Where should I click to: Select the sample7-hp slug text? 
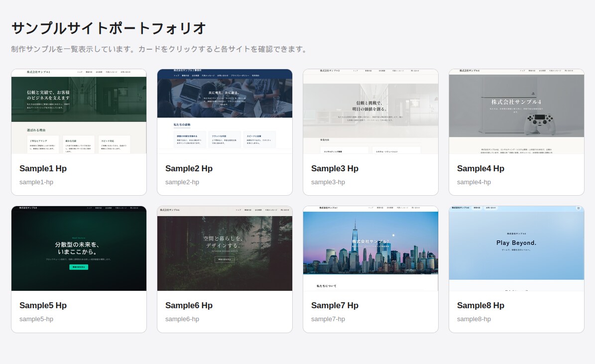328,319
